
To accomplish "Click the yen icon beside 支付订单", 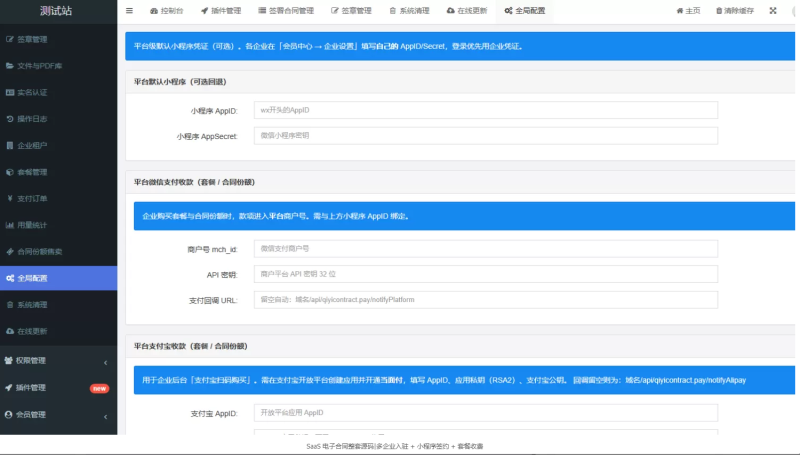I will pyautogui.click(x=10, y=198).
